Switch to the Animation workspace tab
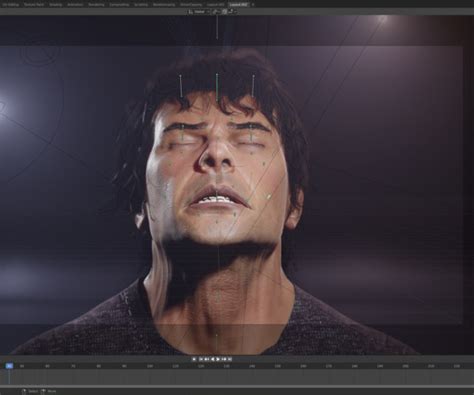 [75, 5]
